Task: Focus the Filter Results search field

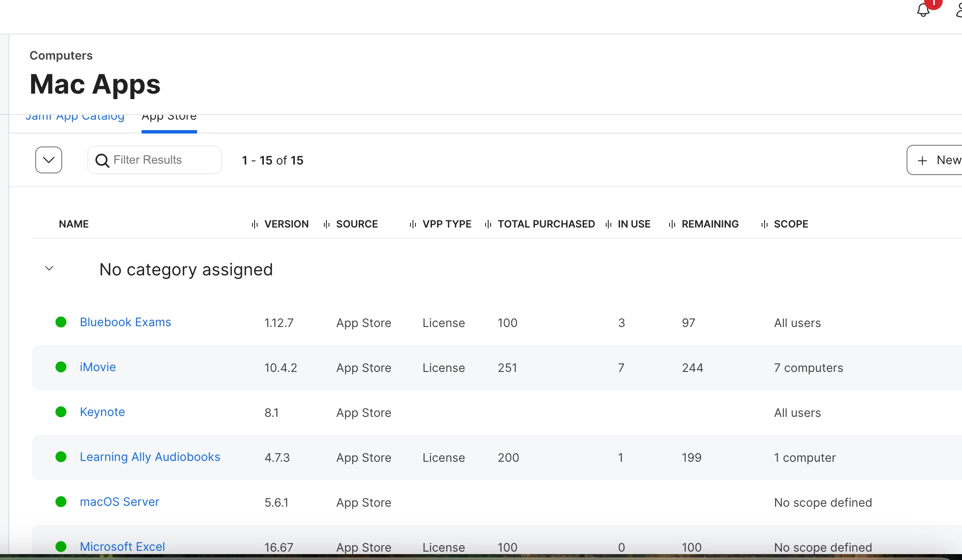Action: coord(155,160)
